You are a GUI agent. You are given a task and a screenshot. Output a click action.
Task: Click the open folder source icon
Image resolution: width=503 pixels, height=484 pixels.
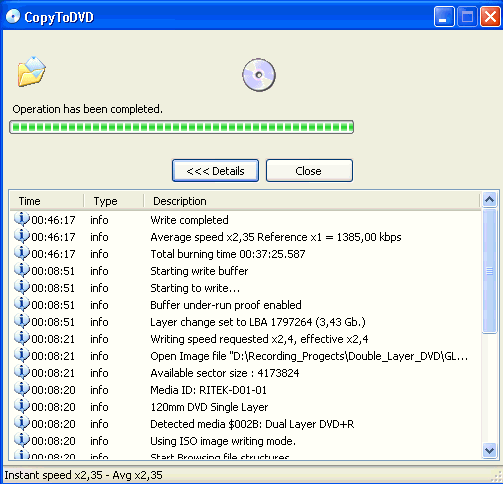tap(31, 71)
